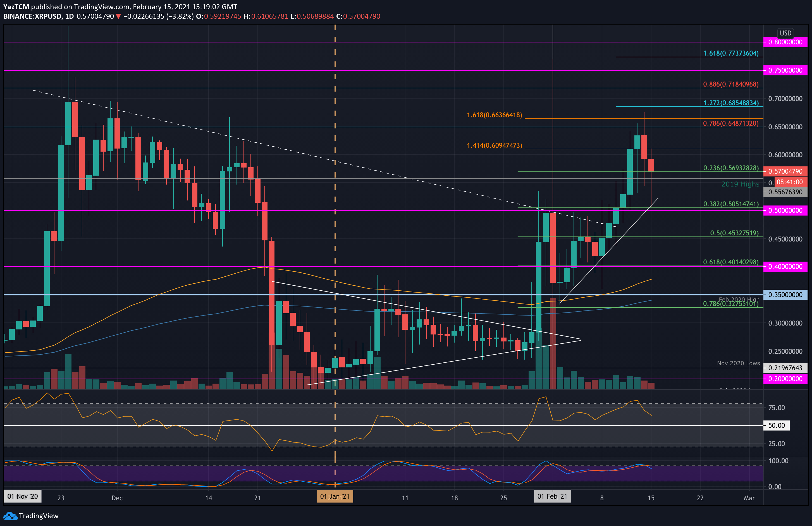Click the 0.786(0.32755101) green Fibonacci label
This screenshot has height=526, width=812.
click(731, 303)
